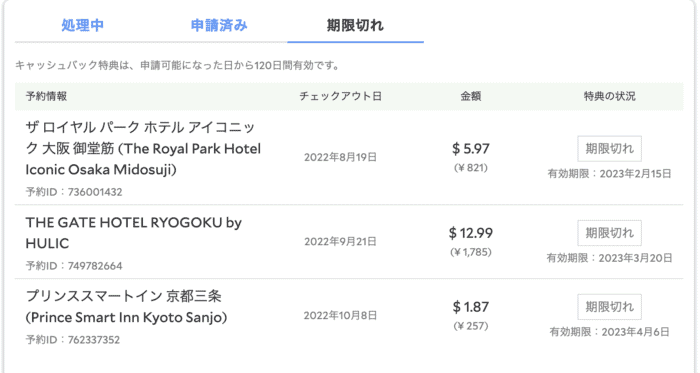Viewport: 700px width, 373px height.
Task: Select the 期限切れ tab
Action: coord(355,25)
